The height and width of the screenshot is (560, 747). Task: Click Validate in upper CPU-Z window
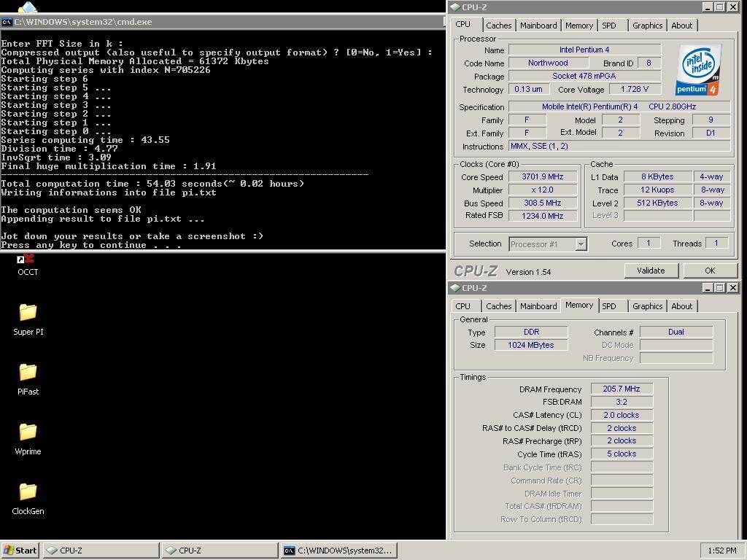(651, 271)
